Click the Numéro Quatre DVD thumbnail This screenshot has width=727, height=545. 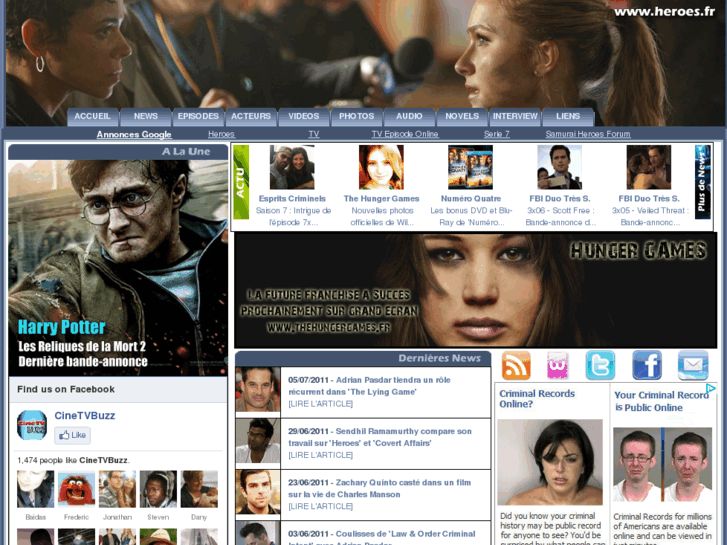[470, 167]
